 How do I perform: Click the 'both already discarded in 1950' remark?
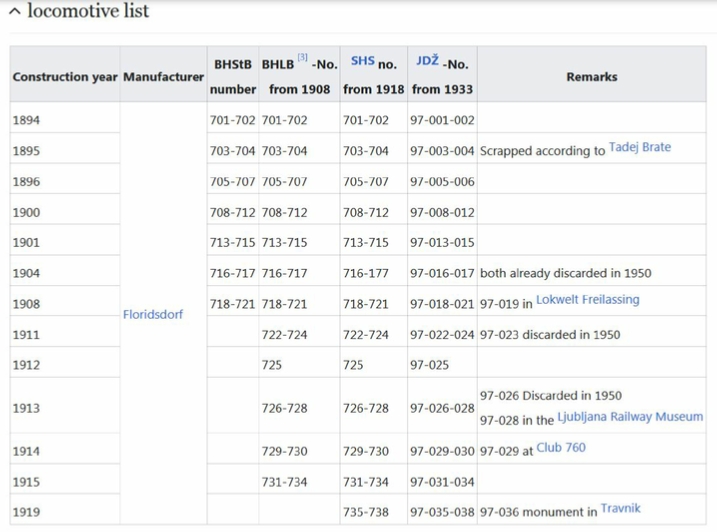click(564, 273)
